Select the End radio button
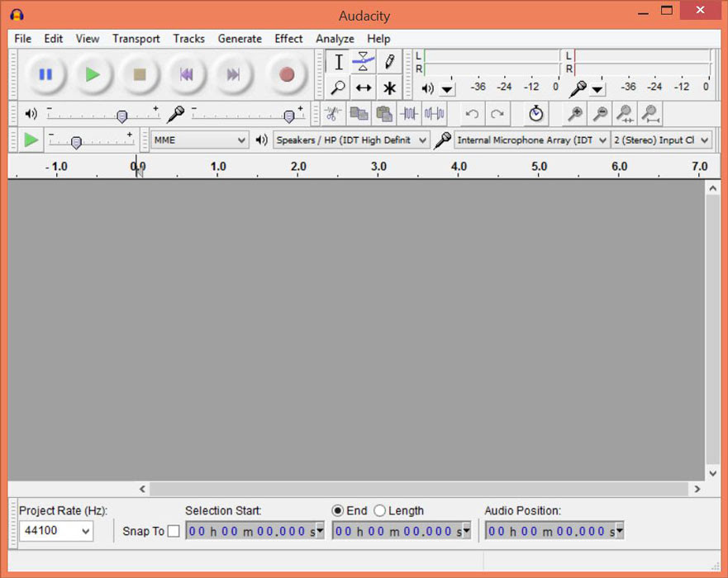The width and height of the screenshot is (728, 578). (337, 511)
